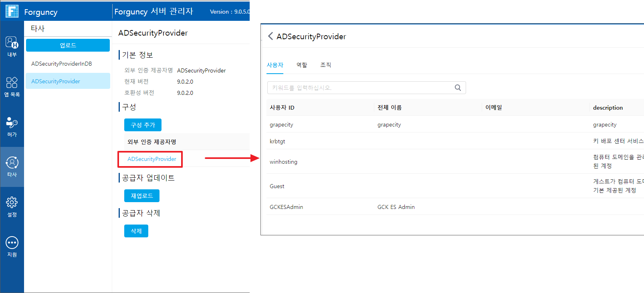Click the 재업로드 button

click(142, 196)
